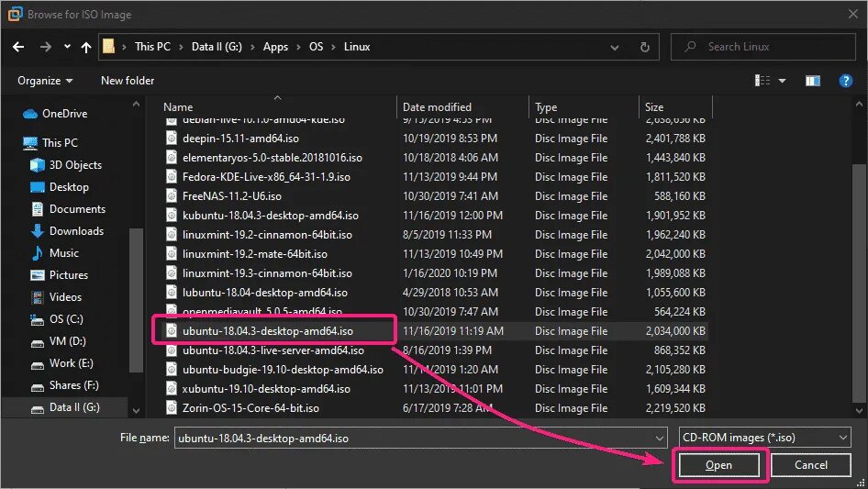868x489 pixels.
Task: Click the change view layout icon
Action: click(x=762, y=81)
